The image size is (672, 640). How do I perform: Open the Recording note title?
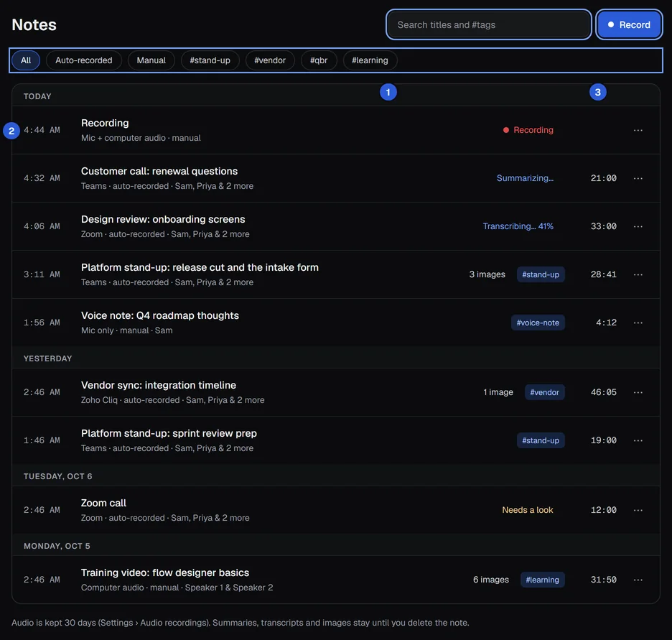(105, 123)
